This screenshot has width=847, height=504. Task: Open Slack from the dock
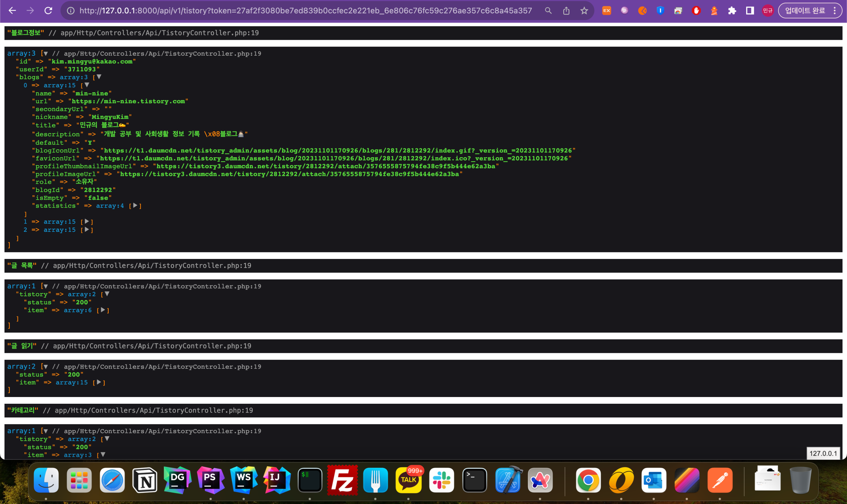click(442, 480)
